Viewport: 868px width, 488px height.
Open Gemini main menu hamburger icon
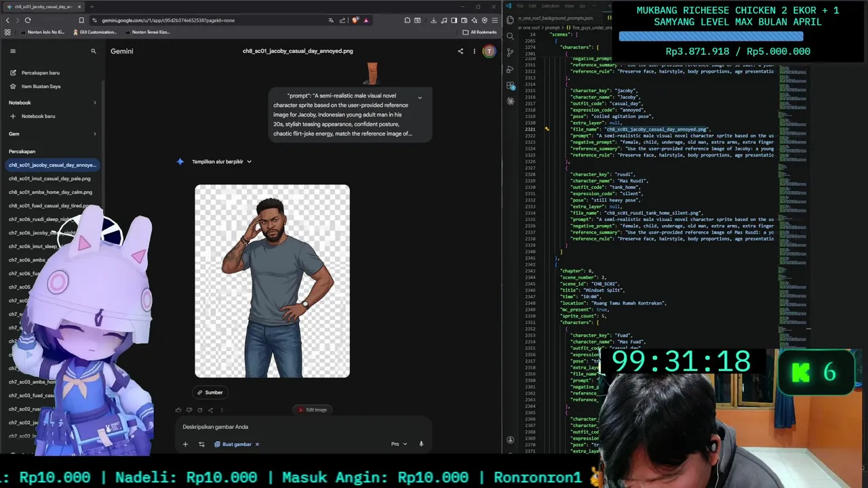click(x=12, y=51)
